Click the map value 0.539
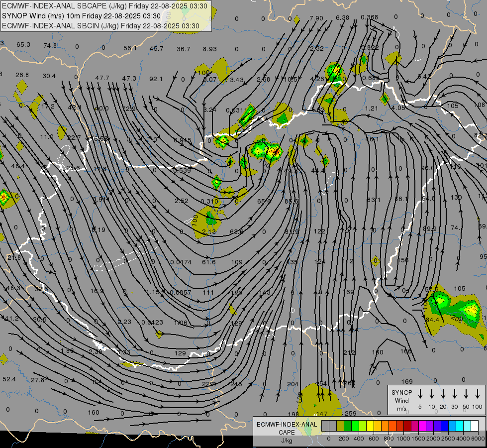Image resolution: width=487 pixels, height=448 pixels. pyautogui.click(x=182, y=171)
